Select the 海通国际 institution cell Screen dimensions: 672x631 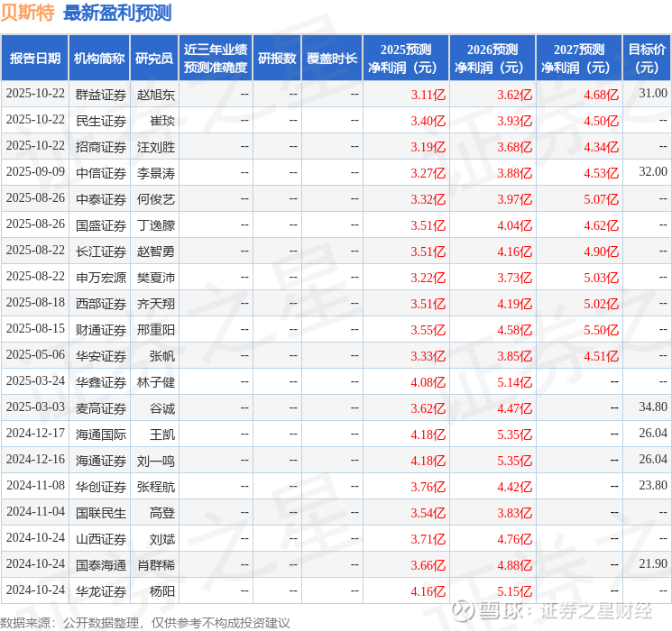point(101,434)
